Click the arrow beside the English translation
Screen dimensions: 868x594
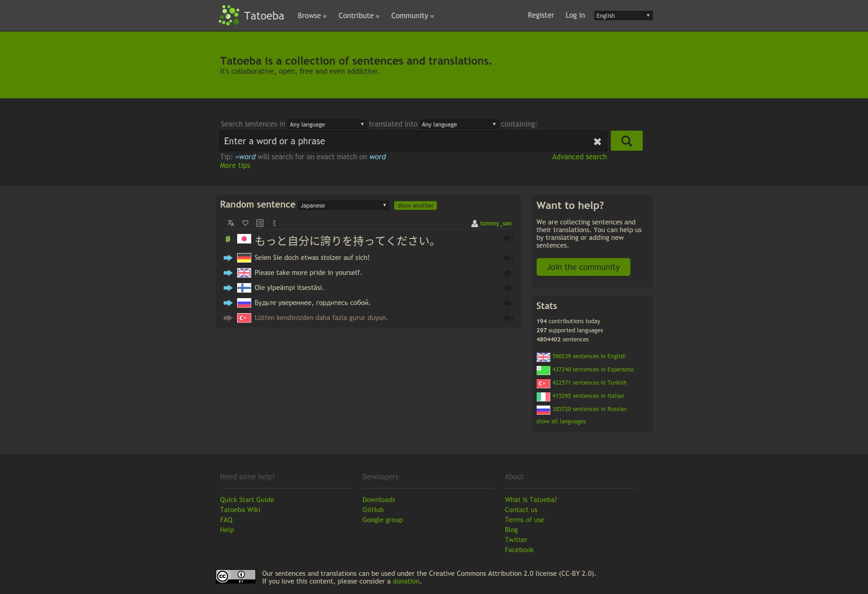(x=228, y=273)
